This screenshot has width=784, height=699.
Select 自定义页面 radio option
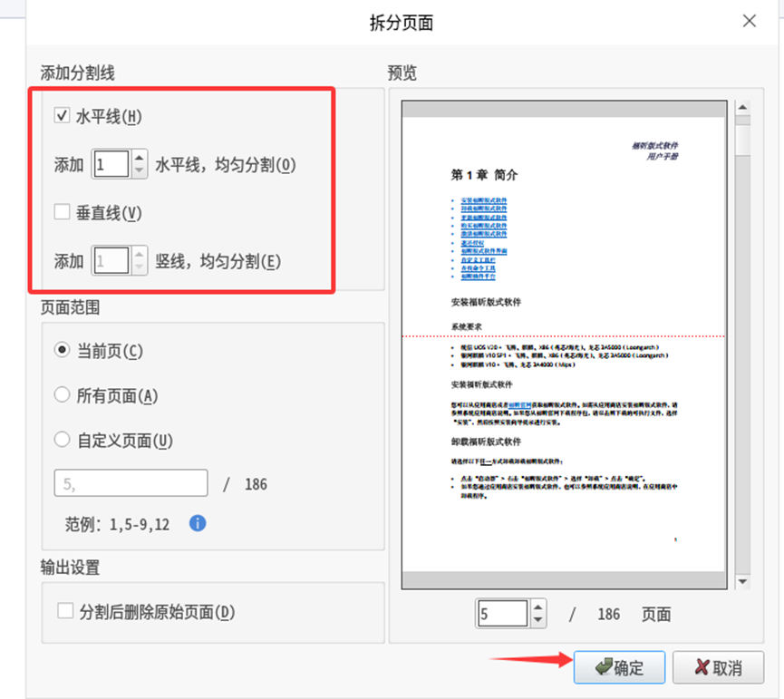(63, 440)
